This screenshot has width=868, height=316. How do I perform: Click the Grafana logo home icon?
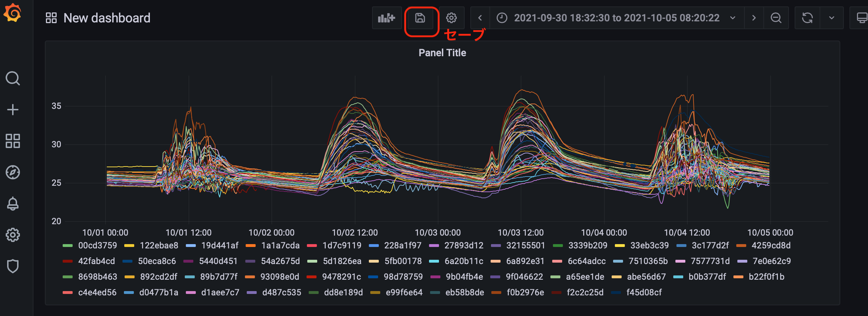(13, 13)
